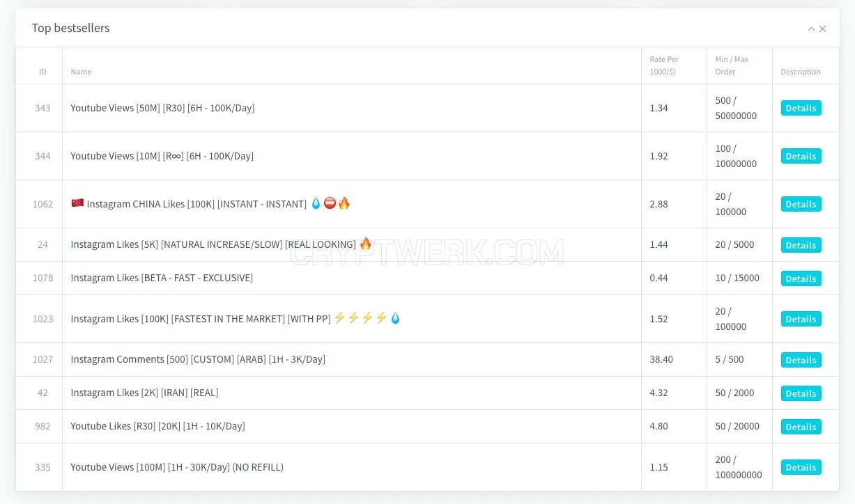Click 'Instagram Likes [BETA - FAST - EXCLUSIVE]'

[x=162, y=278]
